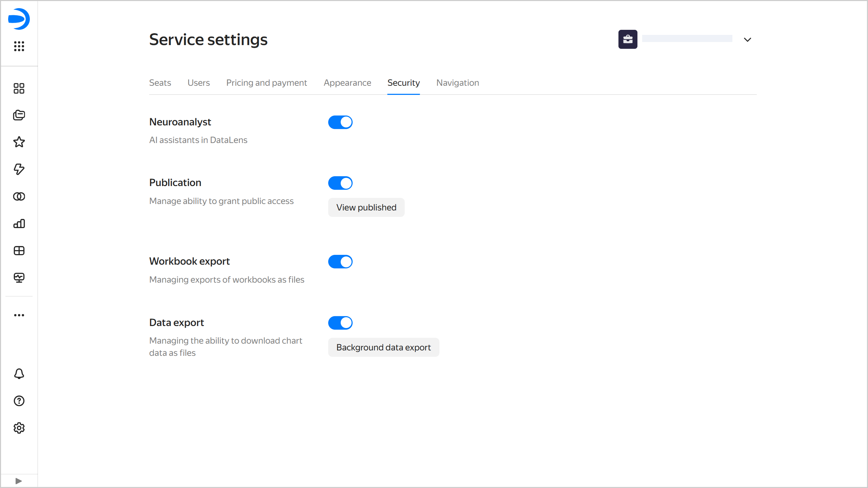Image resolution: width=868 pixels, height=488 pixels.
Task: Switch to the Pricing and payment tab
Action: pos(267,83)
